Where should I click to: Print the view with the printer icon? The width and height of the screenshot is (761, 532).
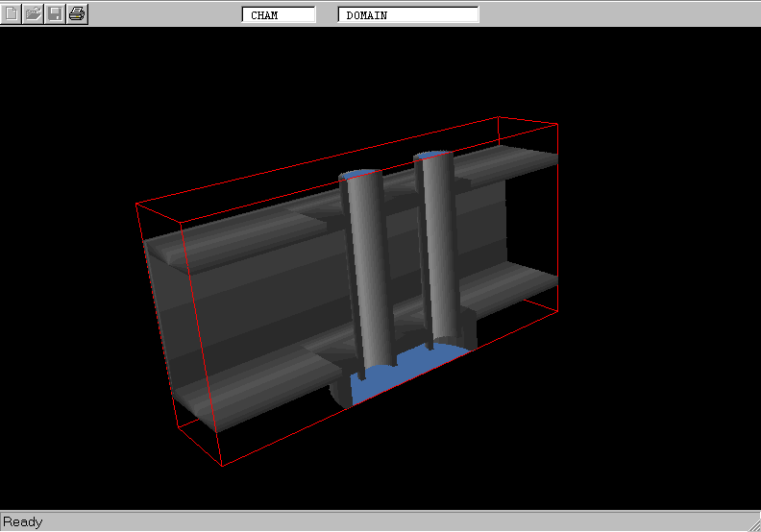coord(78,13)
